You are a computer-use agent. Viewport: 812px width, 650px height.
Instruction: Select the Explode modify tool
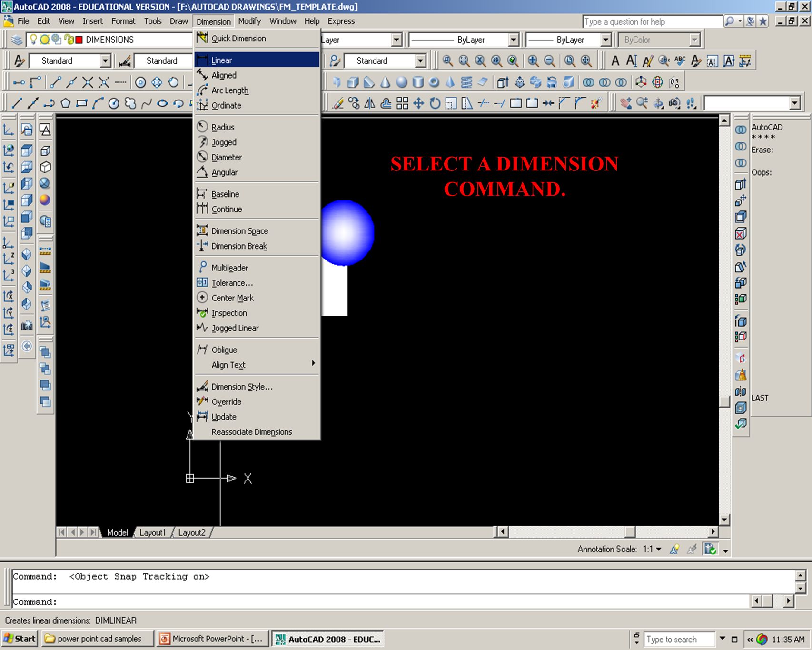596,103
